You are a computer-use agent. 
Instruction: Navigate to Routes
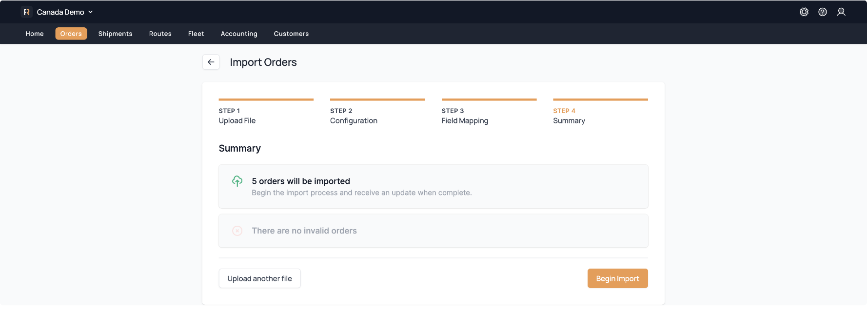point(160,34)
